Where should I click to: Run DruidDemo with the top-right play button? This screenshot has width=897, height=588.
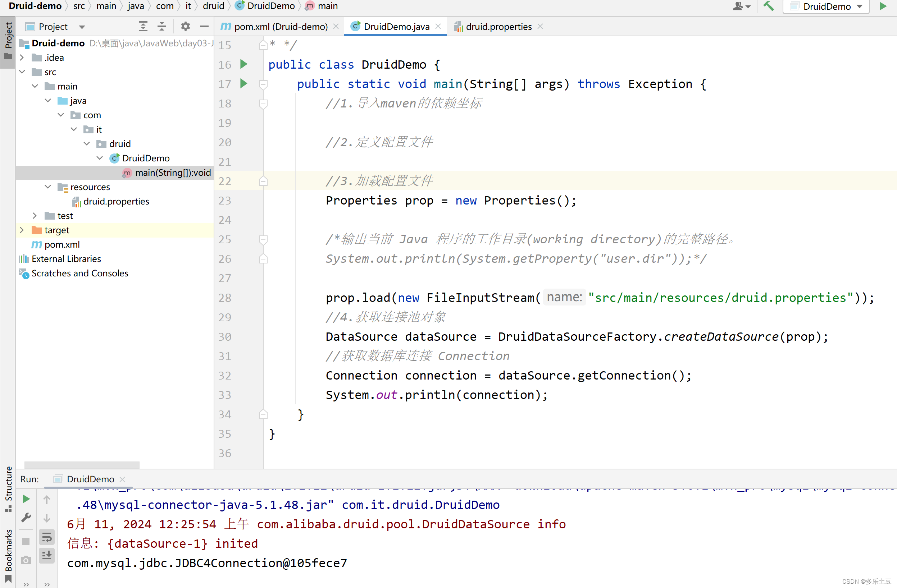click(883, 6)
